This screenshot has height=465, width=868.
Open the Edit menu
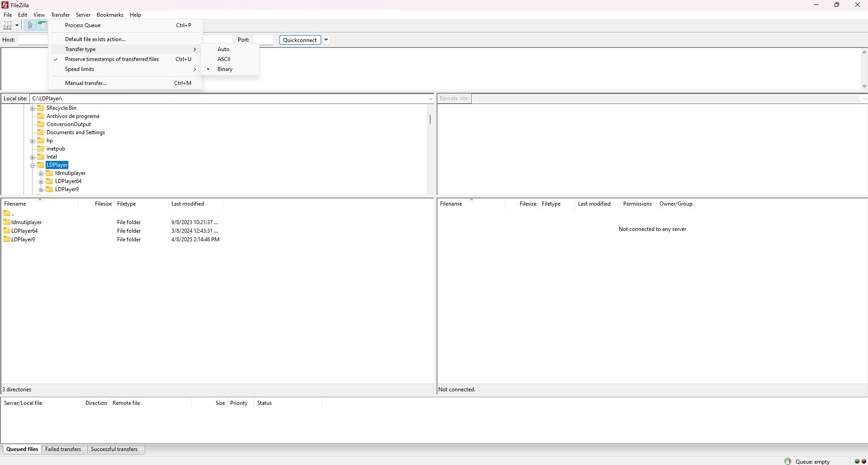[23, 15]
